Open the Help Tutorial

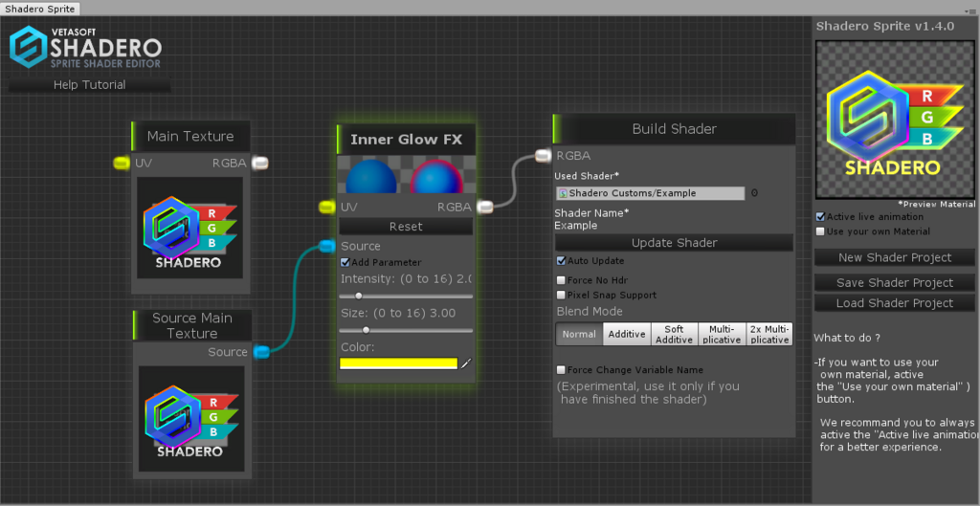pyautogui.click(x=89, y=85)
